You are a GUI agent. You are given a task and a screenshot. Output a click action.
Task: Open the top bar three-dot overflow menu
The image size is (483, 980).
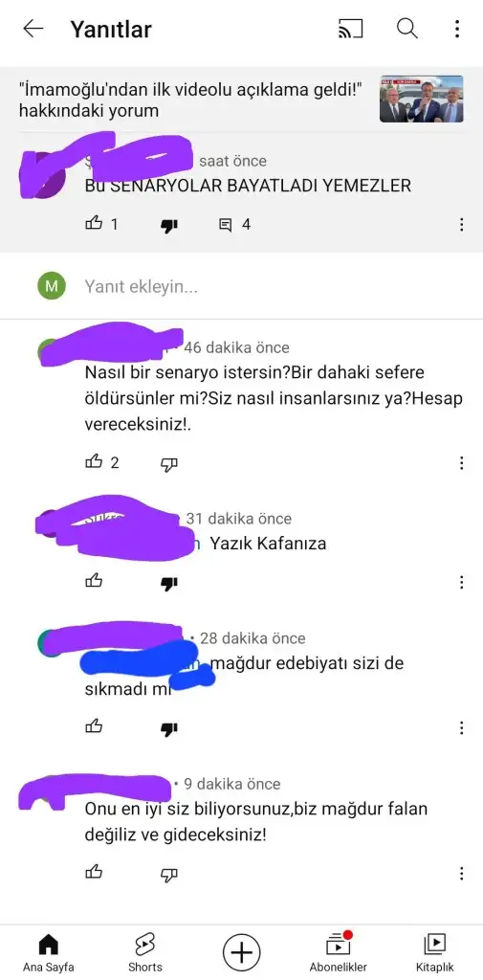pyautogui.click(x=457, y=29)
